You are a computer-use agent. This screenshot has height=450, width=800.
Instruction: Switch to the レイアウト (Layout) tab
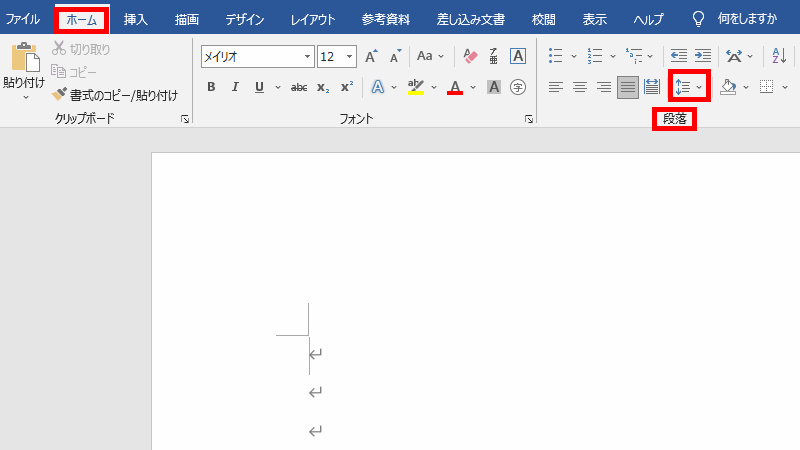pyautogui.click(x=312, y=19)
